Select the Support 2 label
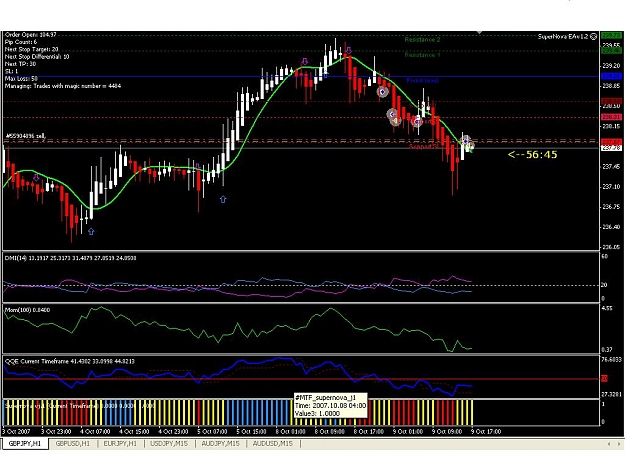Viewport: 625px width, 469px height. click(423, 146)
